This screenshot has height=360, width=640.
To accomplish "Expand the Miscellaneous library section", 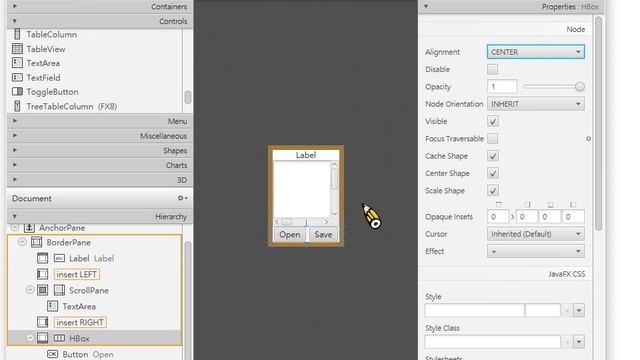I will click(15, 136).
